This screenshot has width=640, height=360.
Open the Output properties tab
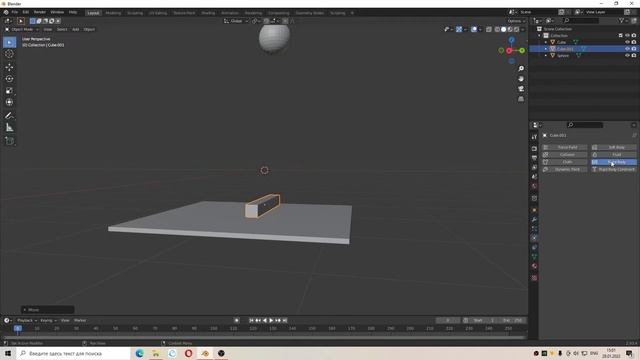pyautogui.click(x=534, y=158)
